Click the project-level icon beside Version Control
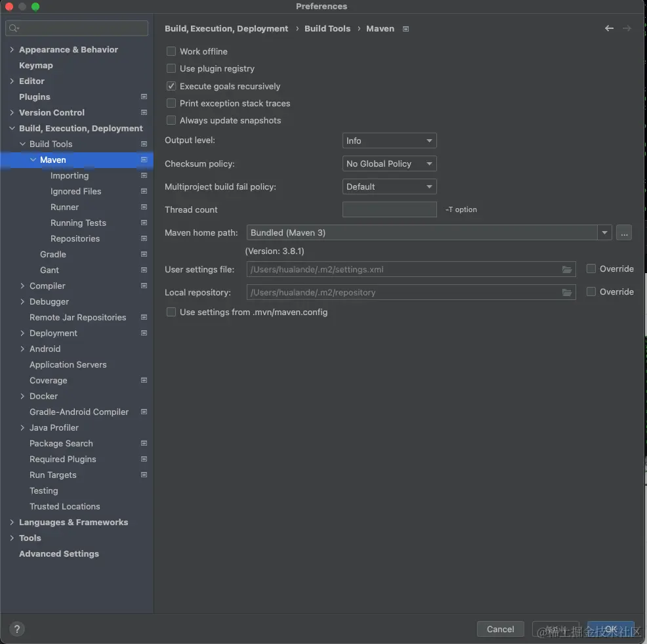This screenshot has width=647, height=644. tap(144, 112)
